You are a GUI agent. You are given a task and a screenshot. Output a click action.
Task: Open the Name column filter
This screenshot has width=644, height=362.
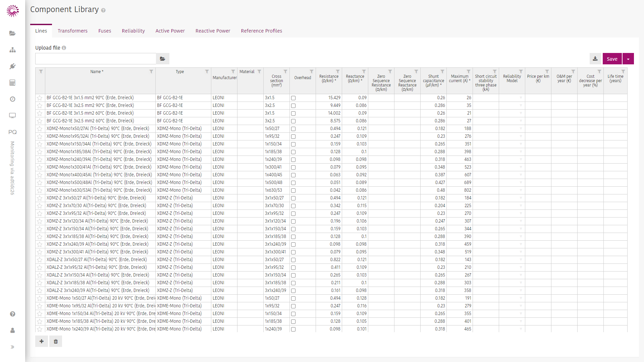click(x=151, y=71)
